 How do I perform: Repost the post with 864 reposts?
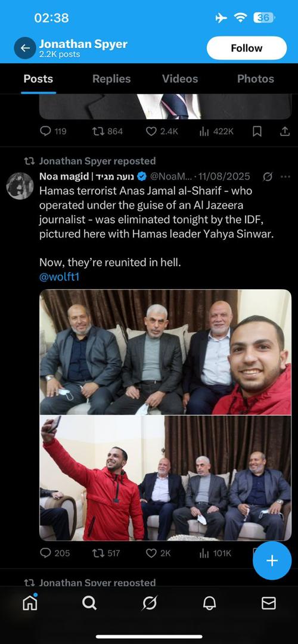(x=107, y=131)
